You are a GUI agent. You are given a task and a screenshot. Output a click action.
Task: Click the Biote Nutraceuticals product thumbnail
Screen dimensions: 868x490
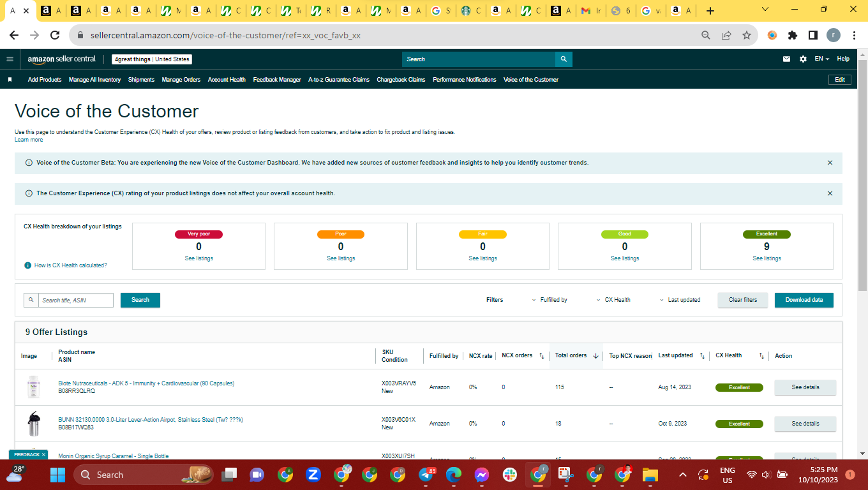click(x=33, y=387)
